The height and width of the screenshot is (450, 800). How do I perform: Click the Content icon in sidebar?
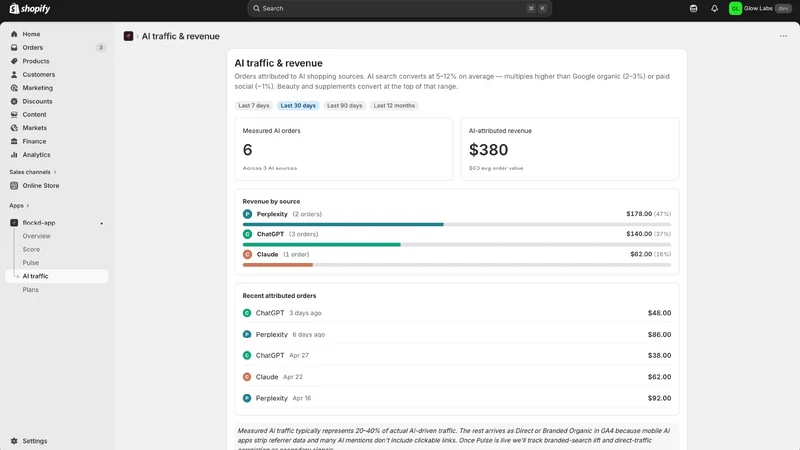point(14,114)
